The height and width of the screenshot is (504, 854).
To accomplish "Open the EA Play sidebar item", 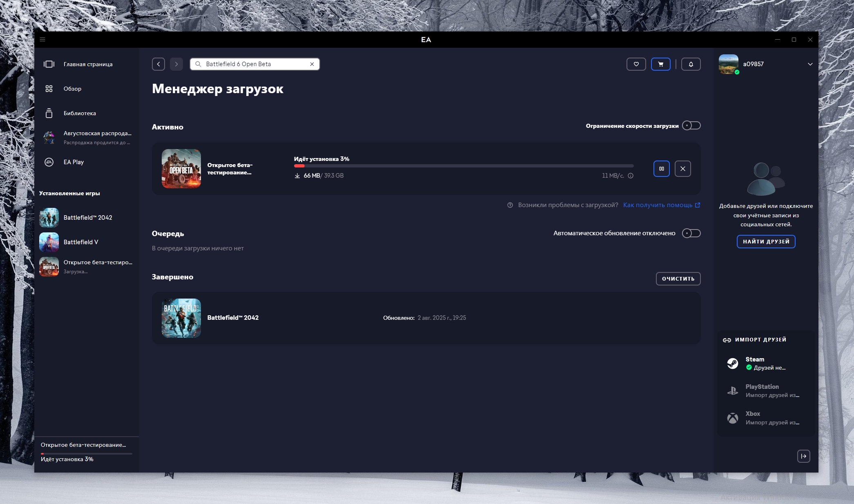I will click(x=74, y=162).
